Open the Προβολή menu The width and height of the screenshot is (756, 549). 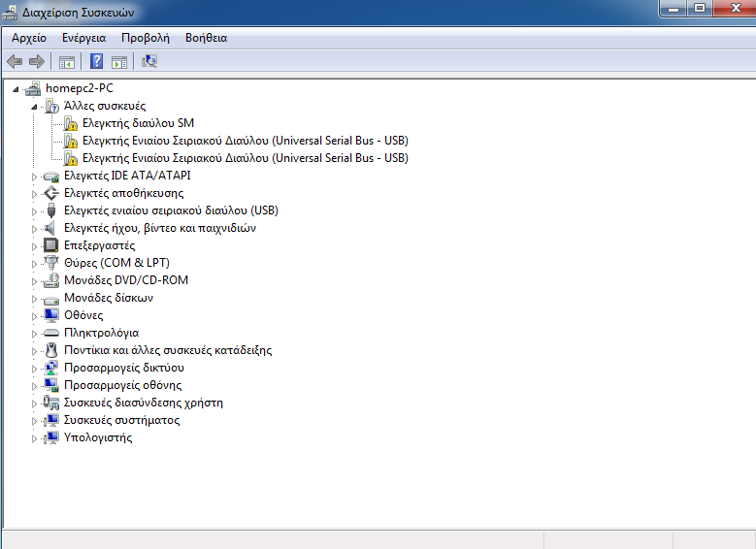tap(146, 38)
